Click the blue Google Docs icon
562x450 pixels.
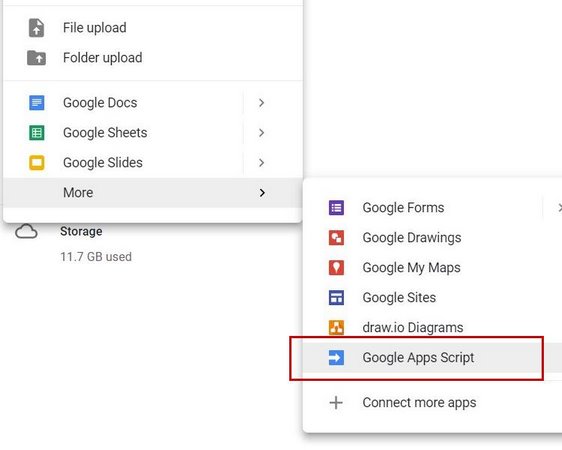tap(37, 103)
